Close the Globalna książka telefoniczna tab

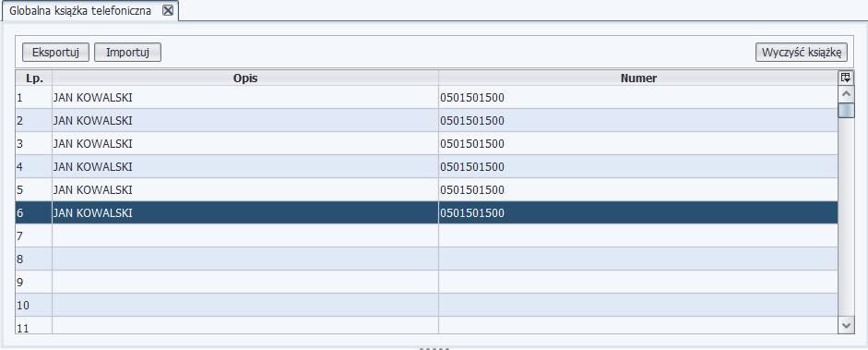pos(168,10)
